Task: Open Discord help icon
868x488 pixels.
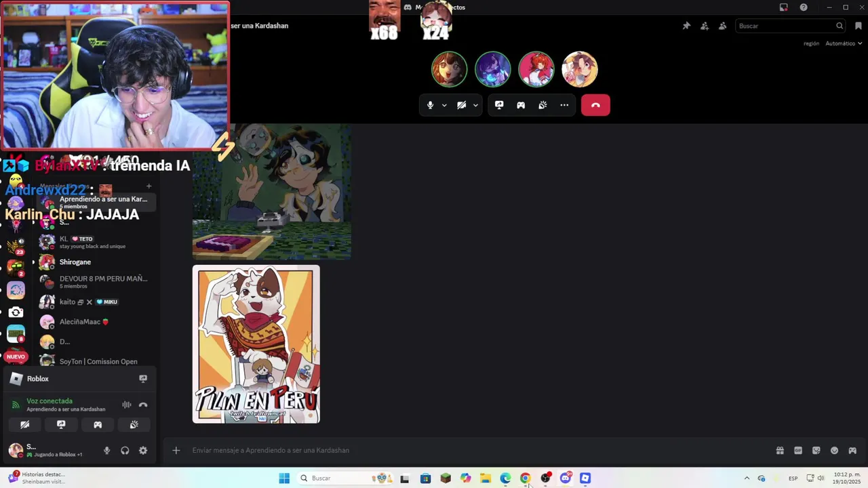Action: click(x=804, y=7)
